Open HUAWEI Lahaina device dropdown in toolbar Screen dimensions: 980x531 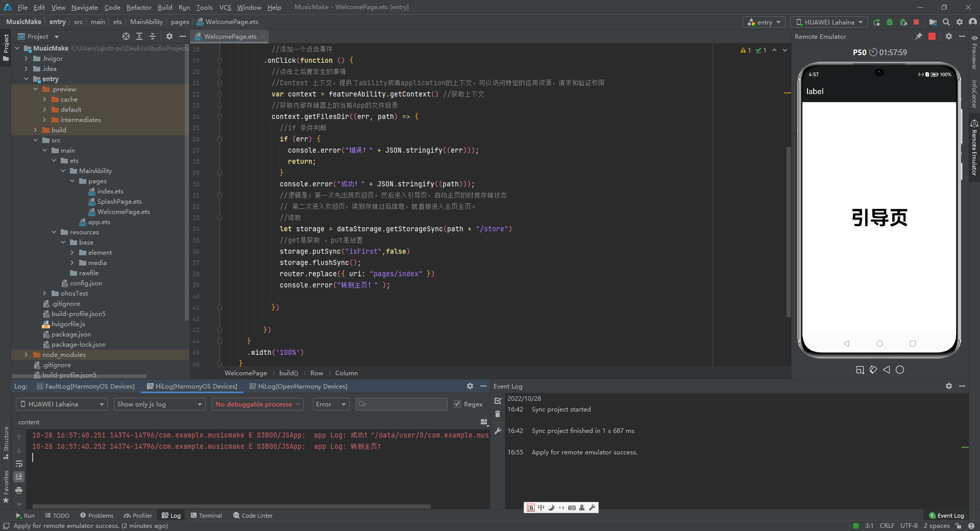coord(829,22)
